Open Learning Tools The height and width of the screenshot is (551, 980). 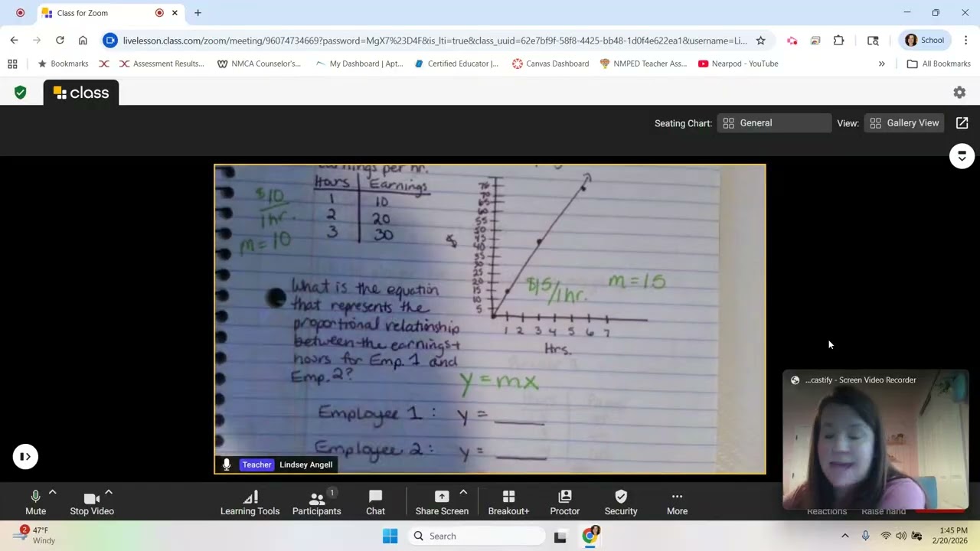tap(250, 503)
